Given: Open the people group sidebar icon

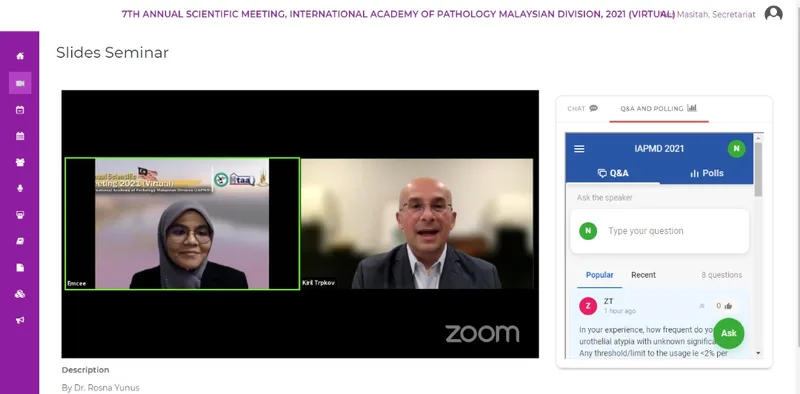Looking at the screenshot, I should pos(20,162).
